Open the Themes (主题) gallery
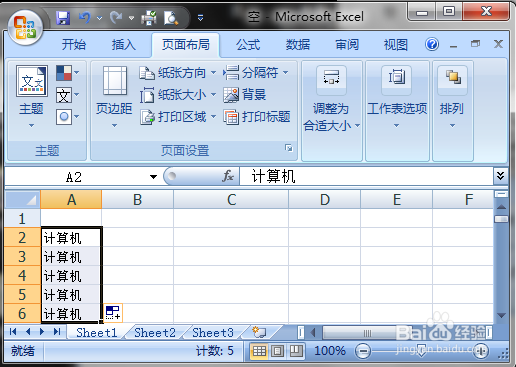516x367 pixels. (x=31, y=97)
